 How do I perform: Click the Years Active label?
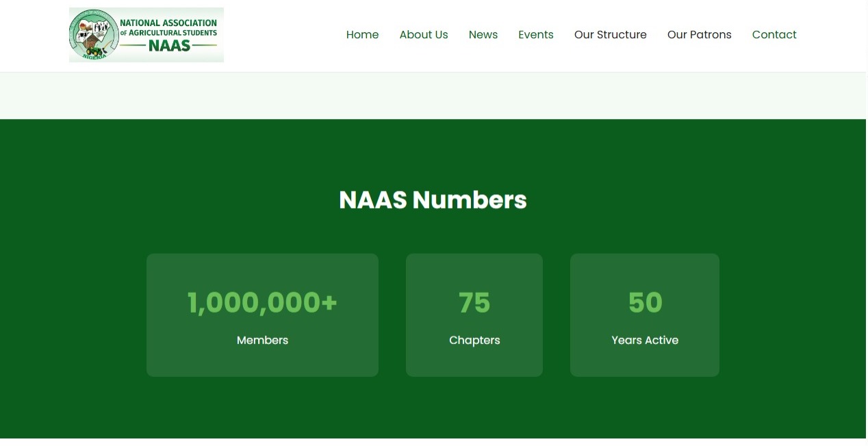[x=644, y=340]
